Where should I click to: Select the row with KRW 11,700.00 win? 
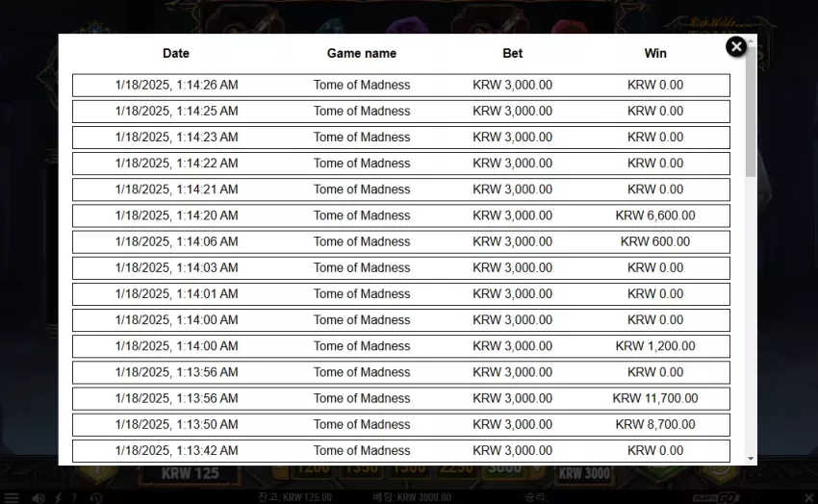tap(400, 399)
